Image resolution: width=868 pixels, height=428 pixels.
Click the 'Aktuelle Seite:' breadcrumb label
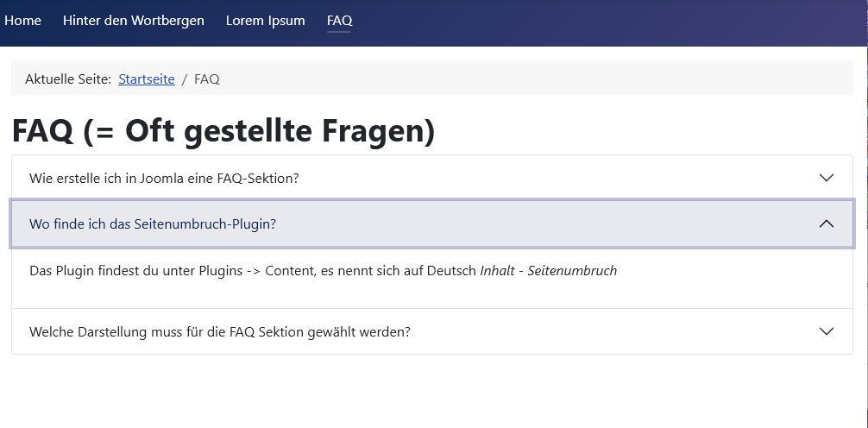point(68,79)
